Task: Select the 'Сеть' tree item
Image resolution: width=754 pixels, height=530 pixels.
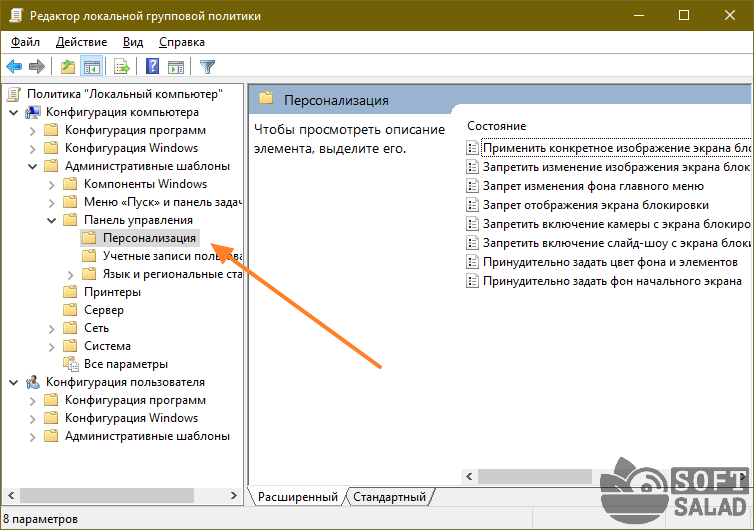Action: [96, 328]
